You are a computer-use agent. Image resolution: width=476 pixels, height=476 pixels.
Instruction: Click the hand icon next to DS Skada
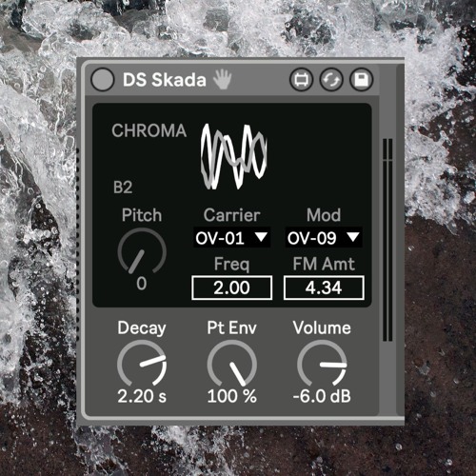coord(222,79)
